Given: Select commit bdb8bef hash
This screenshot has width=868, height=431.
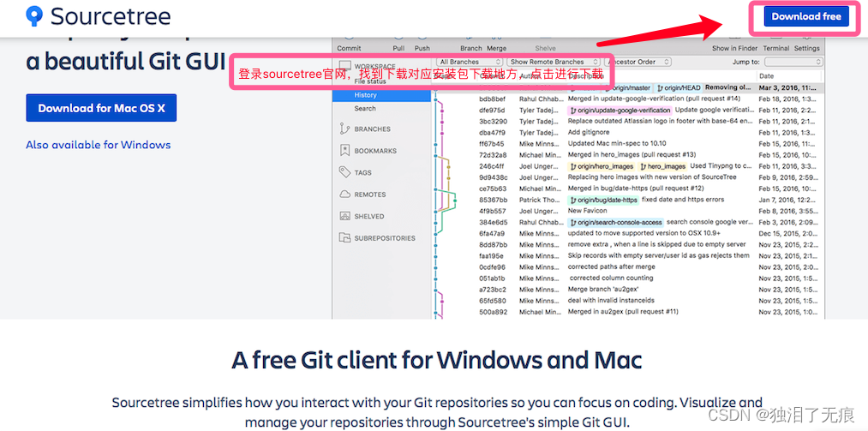Looking at the screenshot, I should 492,99.
